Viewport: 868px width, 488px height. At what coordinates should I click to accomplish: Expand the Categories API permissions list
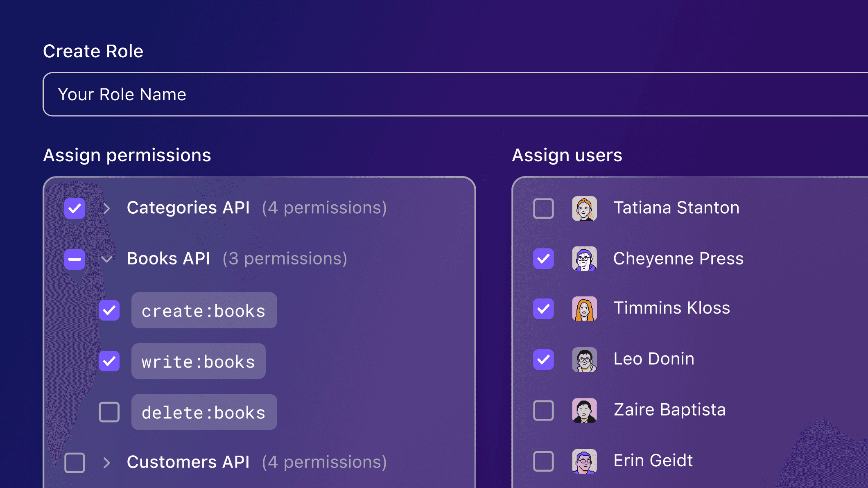coord(107,208)
